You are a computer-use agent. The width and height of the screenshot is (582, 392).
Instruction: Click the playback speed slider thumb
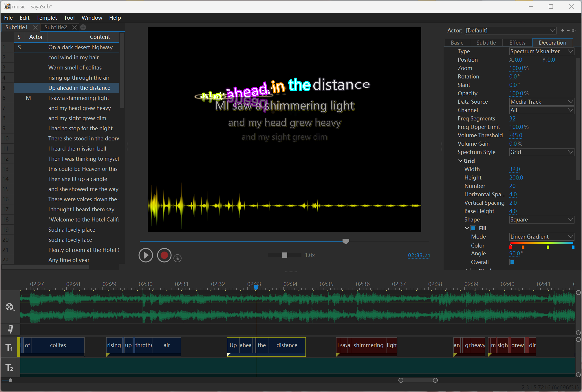click(285, 255)
